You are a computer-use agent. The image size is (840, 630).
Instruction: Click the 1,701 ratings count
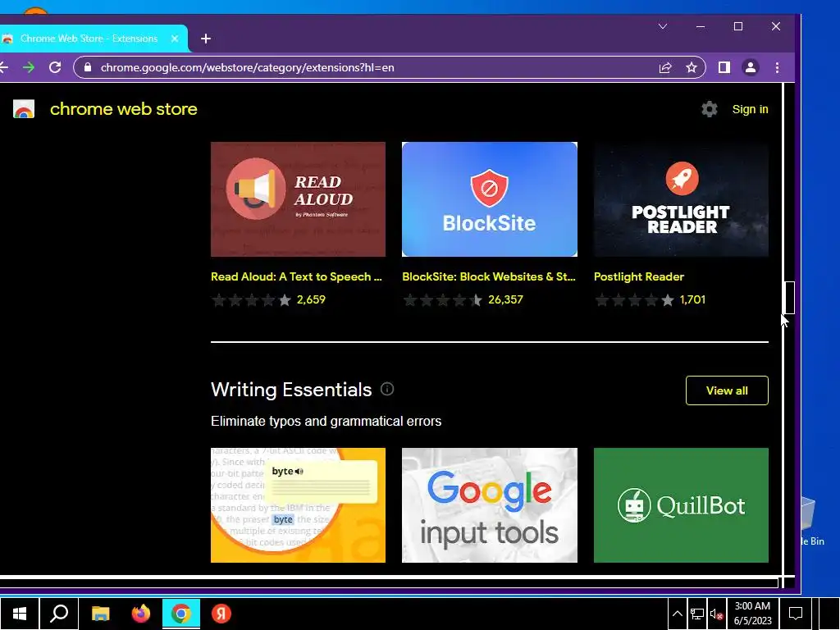coord(692,299)
